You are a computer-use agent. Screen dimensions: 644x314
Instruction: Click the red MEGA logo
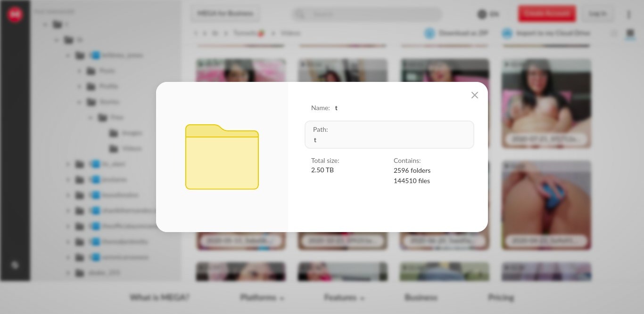15,15
